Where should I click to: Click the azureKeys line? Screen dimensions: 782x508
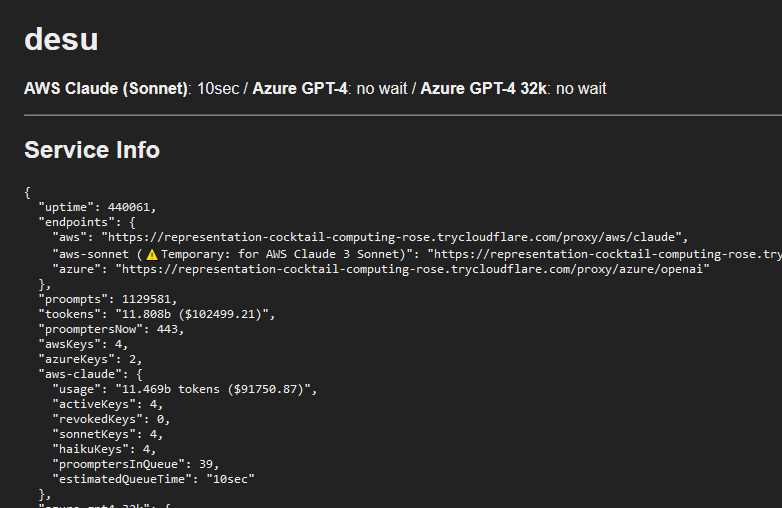(x=90, y=359)
